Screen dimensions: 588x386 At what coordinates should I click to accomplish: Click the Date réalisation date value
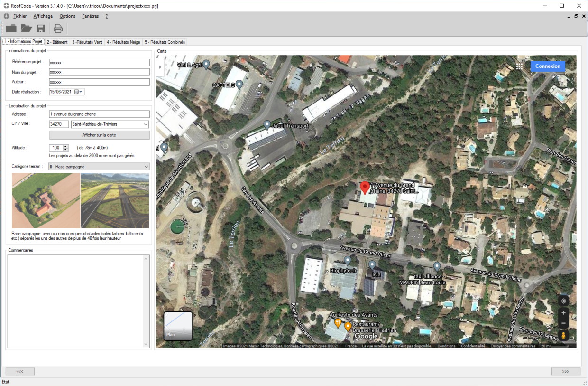tap(61, 92)
